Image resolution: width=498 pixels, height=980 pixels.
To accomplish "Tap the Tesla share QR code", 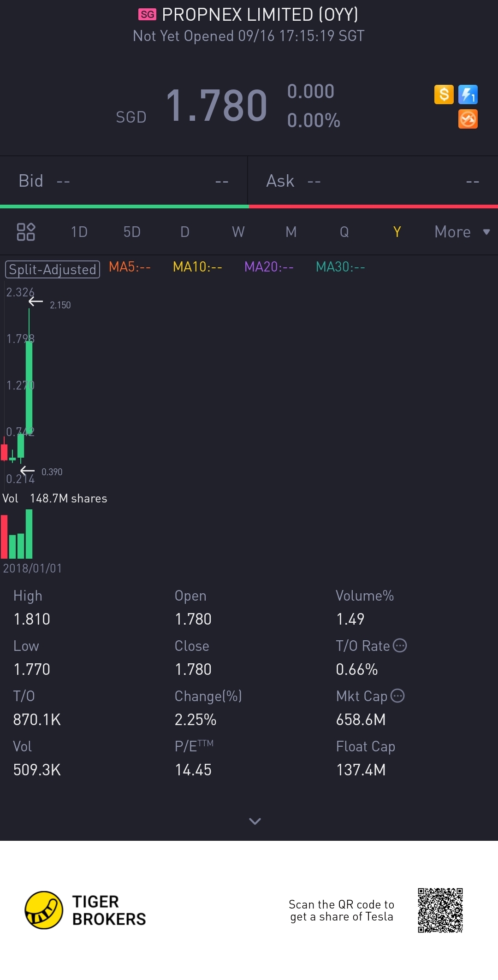I will [440, 910].
